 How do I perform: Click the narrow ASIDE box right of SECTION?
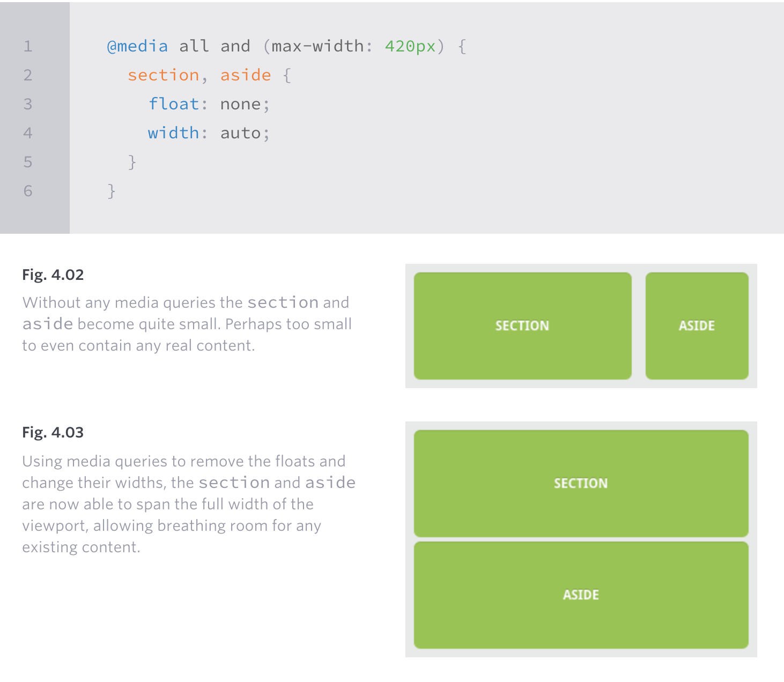(697, 326)
